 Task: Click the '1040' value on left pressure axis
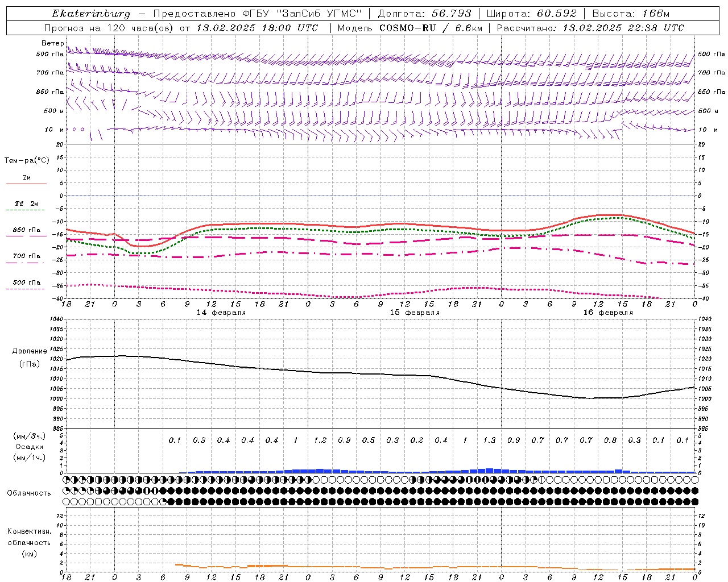[x=57, y=319]
